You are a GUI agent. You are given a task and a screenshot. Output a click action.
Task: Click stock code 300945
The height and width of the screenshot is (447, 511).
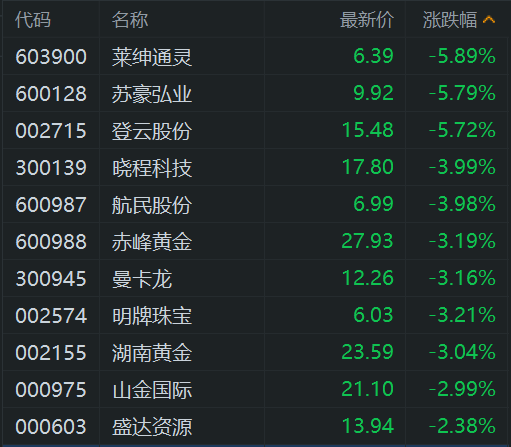tap(51, 279)
